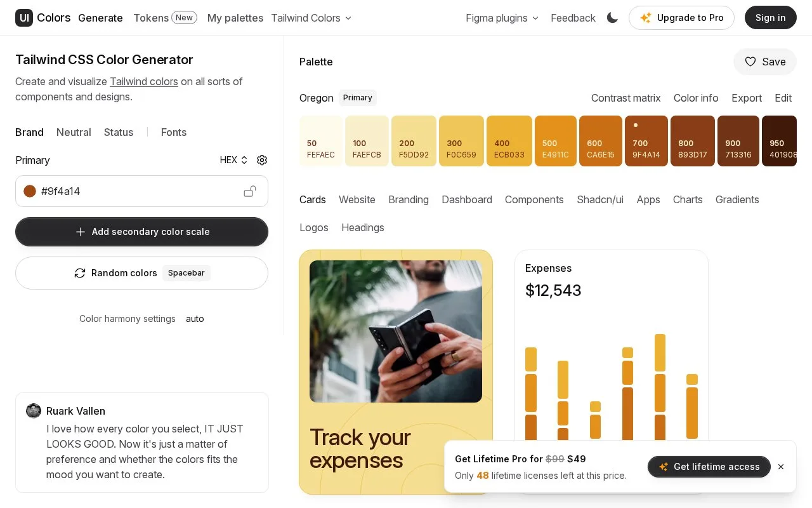
Task: Click the $12,543 expenses amount
Action: pos(553,290)
